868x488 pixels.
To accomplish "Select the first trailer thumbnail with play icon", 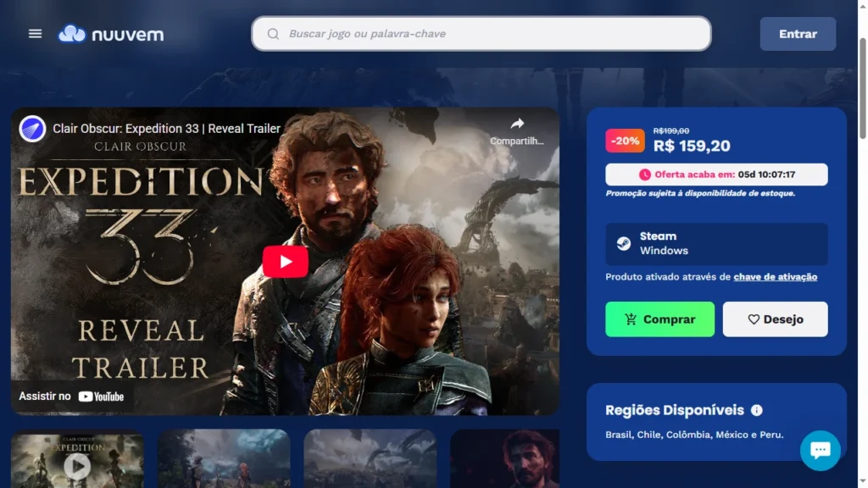I will (77, 462).
